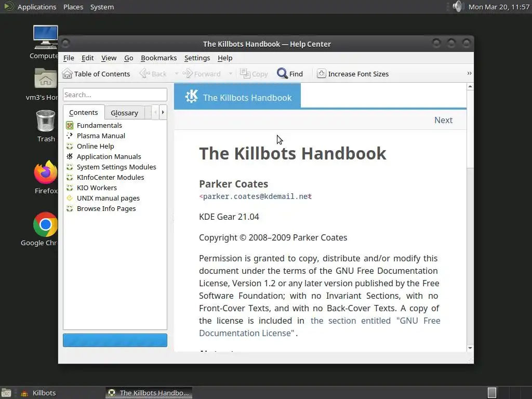Click The Killbots Handbook header link
Viewport: 532px width, 399px height.
tap(247, 98)
